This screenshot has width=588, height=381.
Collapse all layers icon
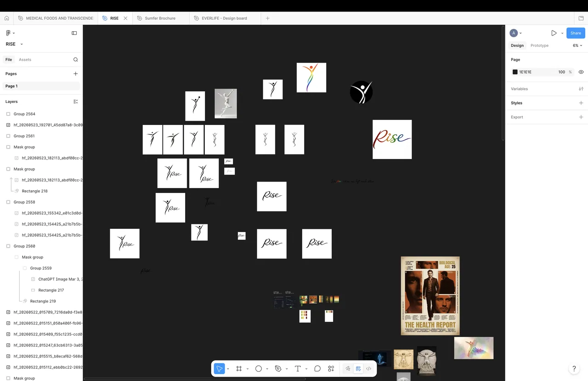(x=76, y=102)
